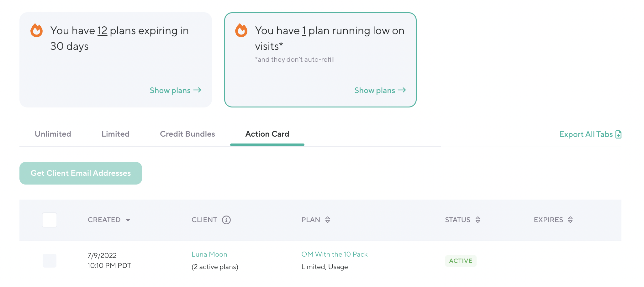The width and height of the screenshot is (644, 287).
Task: Open OM With the 10 Pack plan
Action: coord(334,254)
